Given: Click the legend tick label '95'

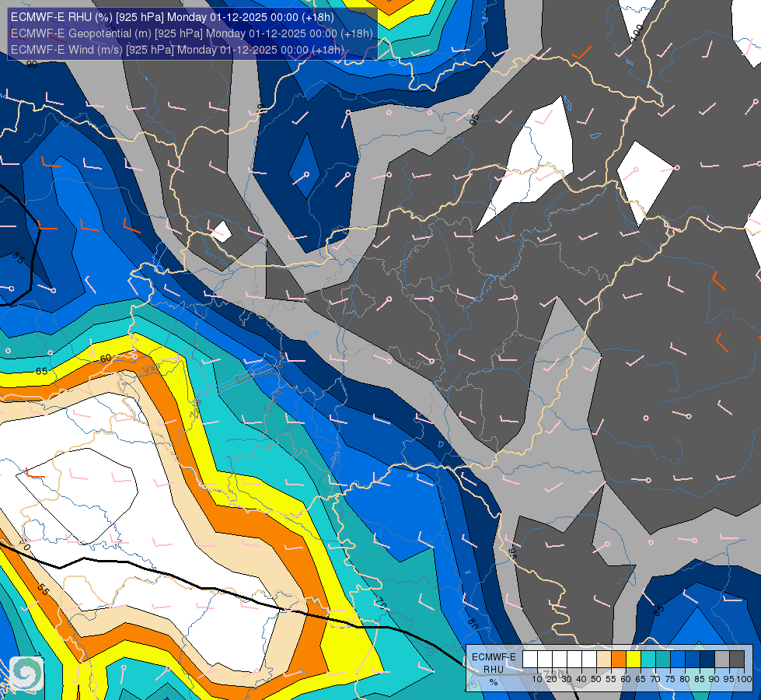Looking at the screenshot, I should (728, 679).
